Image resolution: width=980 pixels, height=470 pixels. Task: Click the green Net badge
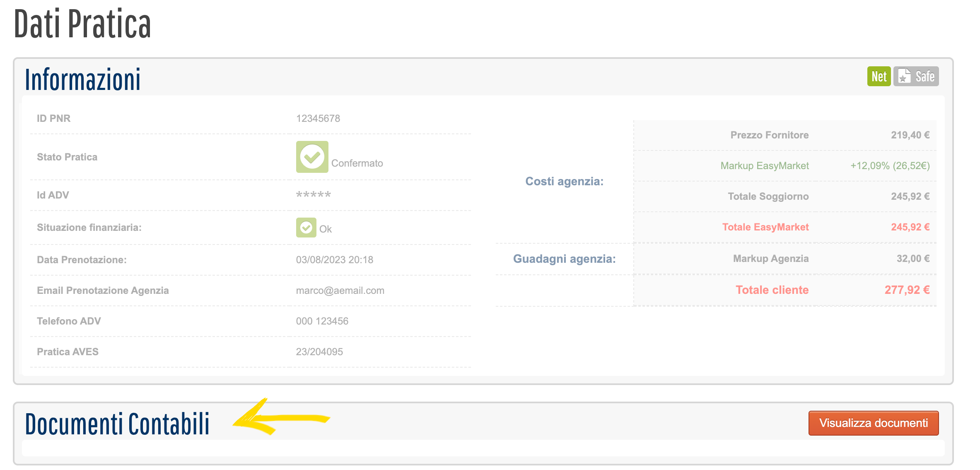point(878,77)
